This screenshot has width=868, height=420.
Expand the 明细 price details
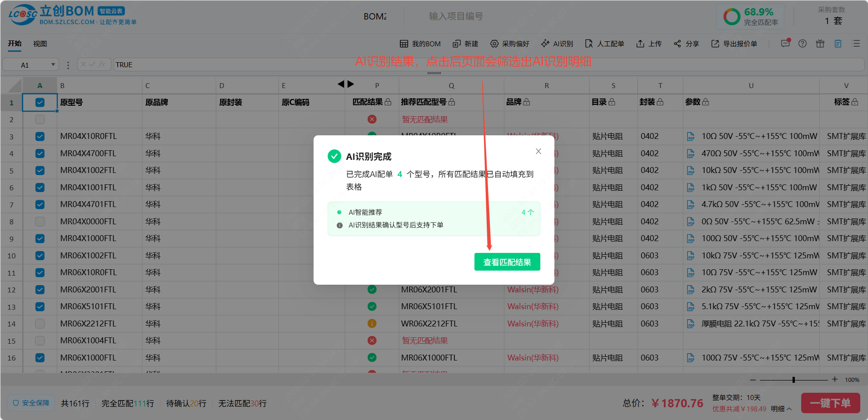[781, 409]
